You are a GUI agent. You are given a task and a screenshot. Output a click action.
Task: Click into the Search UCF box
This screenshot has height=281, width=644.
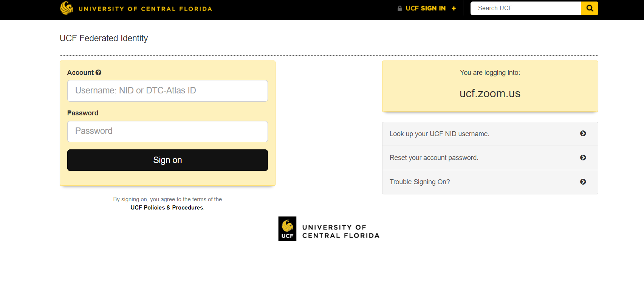click(x=526, y=8)
